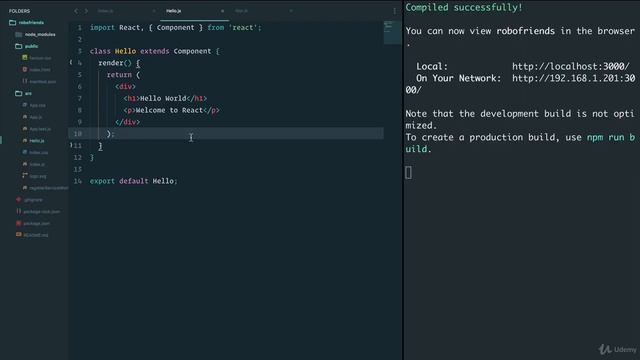Viewport: 640px width, 360px height.
Task: Click the 'export default Hello;' line
Action: (133, 181)
